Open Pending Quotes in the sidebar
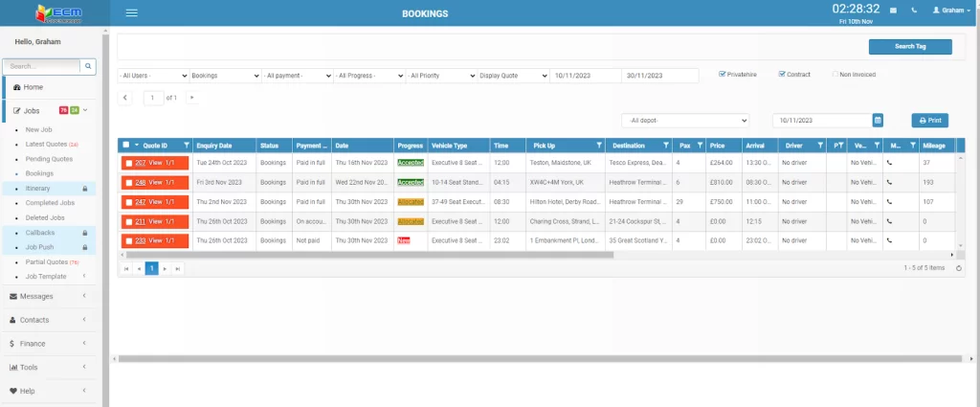Image resolution: width=980 pixels, height=407 pixels. (49, 159)
